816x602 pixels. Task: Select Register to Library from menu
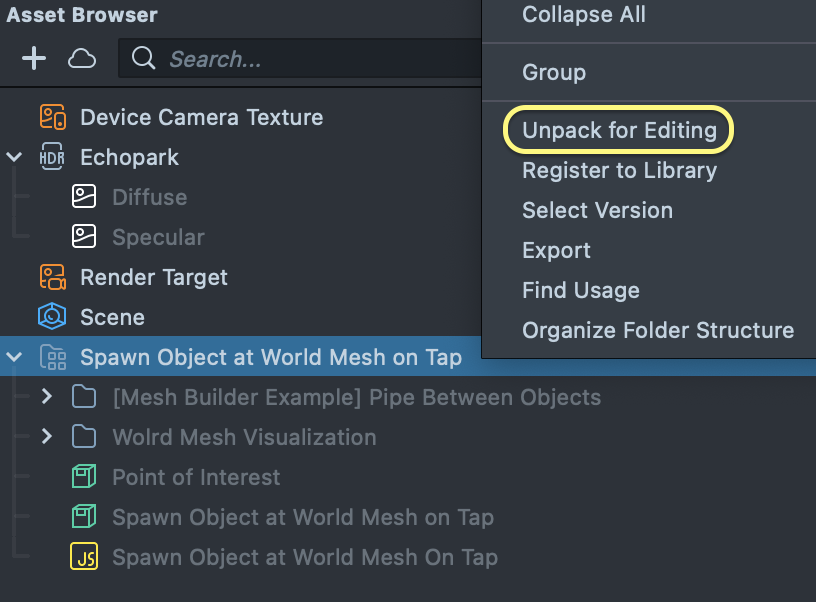pos(619,170)
